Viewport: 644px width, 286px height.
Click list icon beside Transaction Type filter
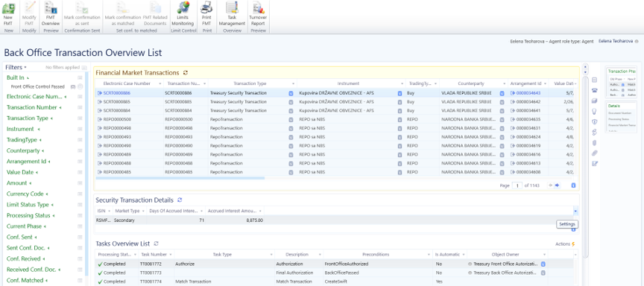pos(80,118)
